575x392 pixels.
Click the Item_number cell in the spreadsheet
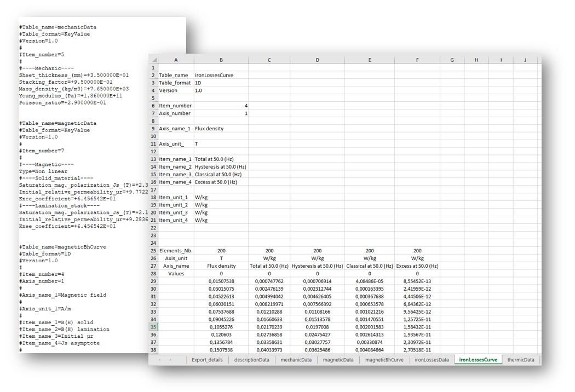click(x=176, y=106)
